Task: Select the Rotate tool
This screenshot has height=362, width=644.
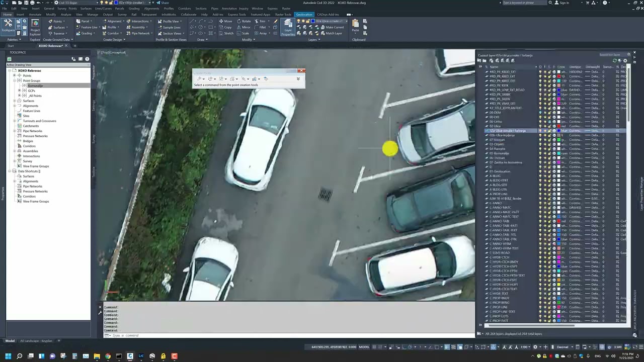Action: pyautogui.click(x=244, y=21)
